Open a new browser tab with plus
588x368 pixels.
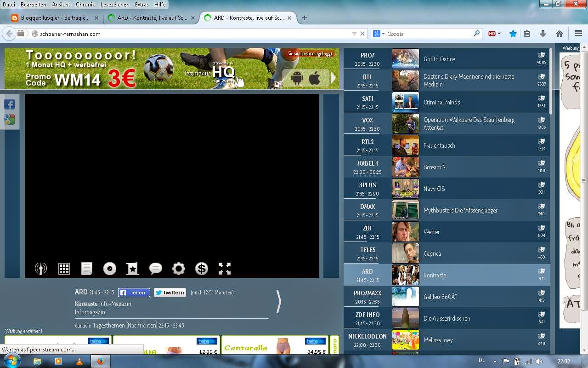(304, 18)
